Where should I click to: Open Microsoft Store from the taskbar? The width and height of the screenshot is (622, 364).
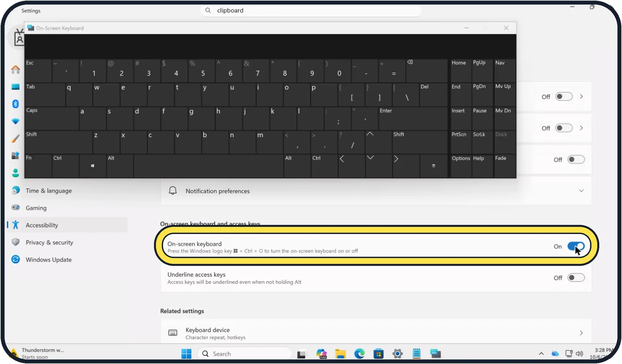[x=379, y=354]
